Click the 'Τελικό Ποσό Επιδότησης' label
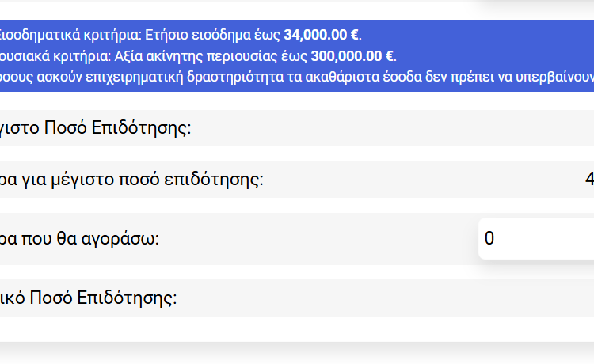 [87, 298]
